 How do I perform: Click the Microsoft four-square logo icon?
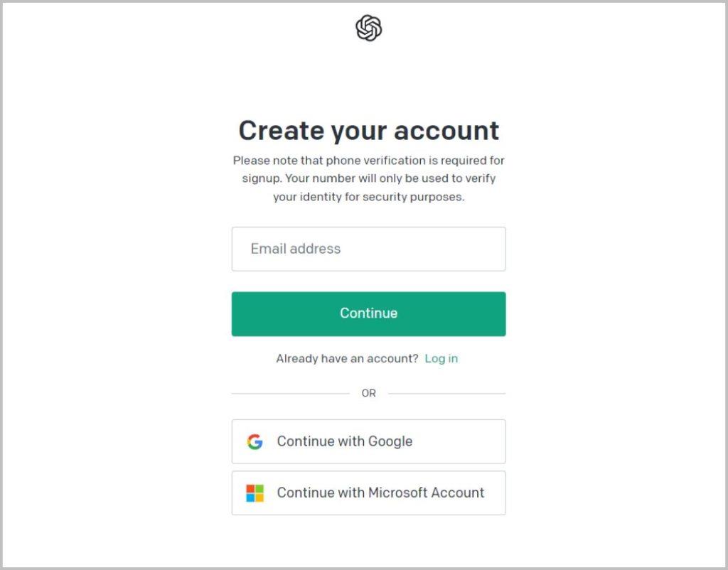pyautogui.click(x=255, y=493)
